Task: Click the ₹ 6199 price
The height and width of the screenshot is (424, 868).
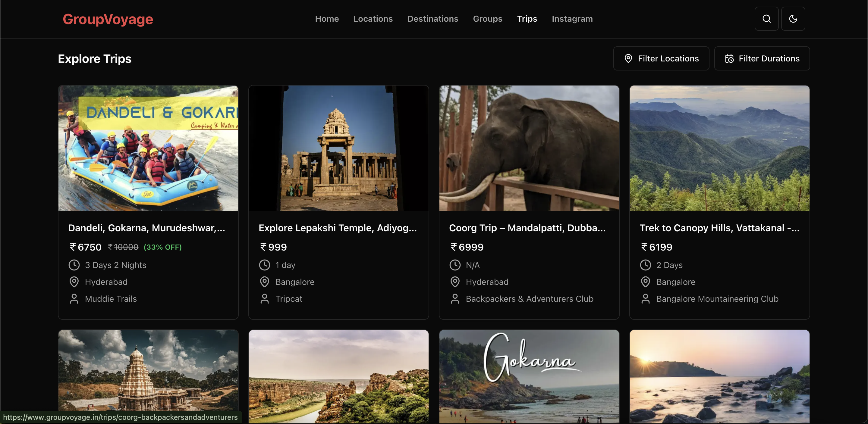Action: point(656,247)
